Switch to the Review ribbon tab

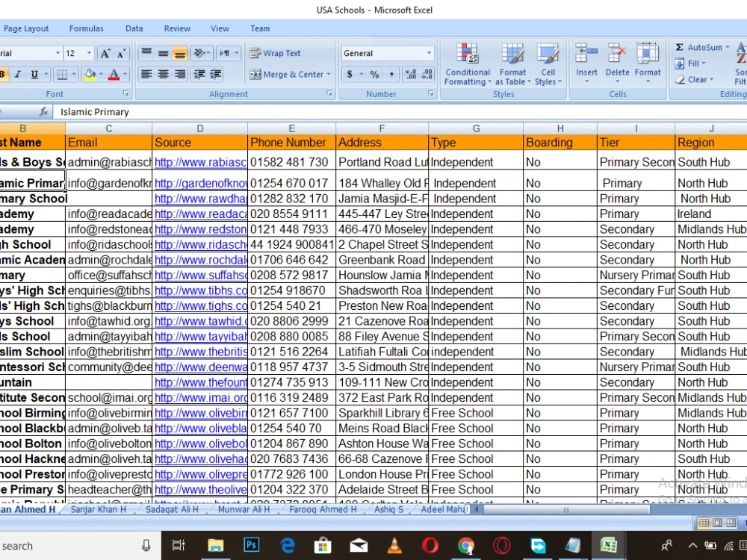(x=177, y=28)
